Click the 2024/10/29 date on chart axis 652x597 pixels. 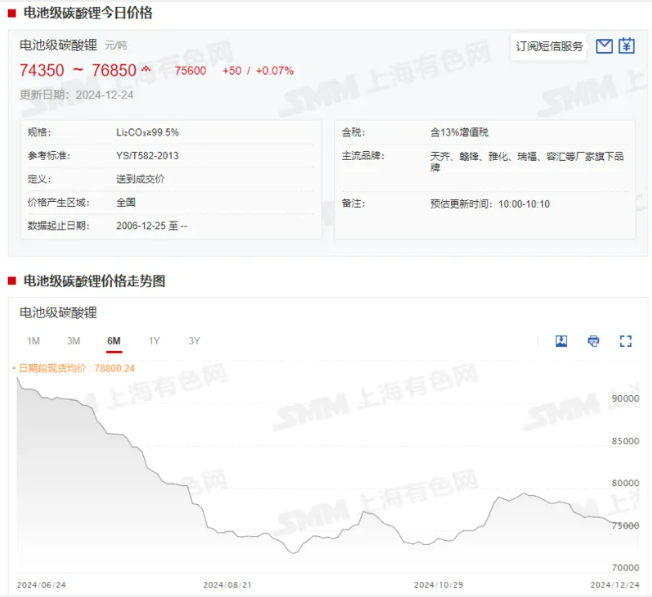438,584
